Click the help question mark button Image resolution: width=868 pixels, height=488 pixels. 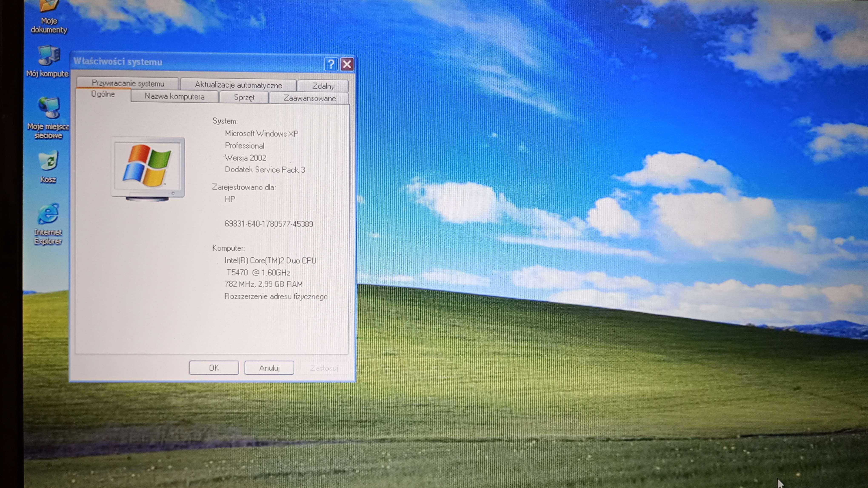point(331,64)
